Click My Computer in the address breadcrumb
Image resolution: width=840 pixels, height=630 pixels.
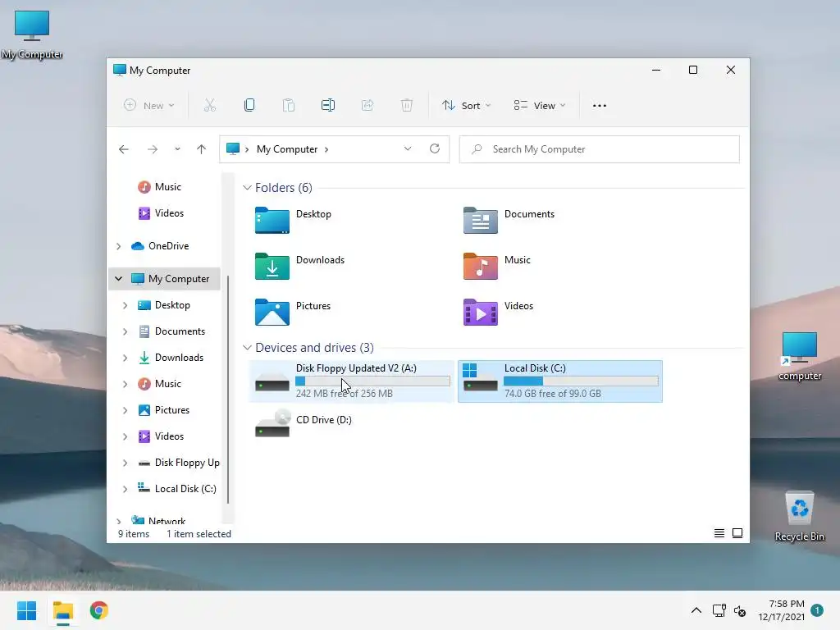pos(287,149)
